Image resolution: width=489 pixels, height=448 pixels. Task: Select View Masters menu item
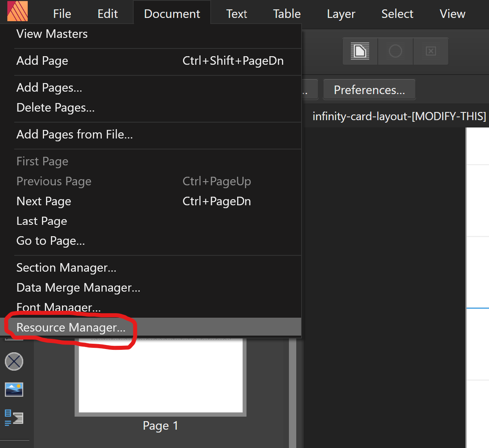coord(52,34)
